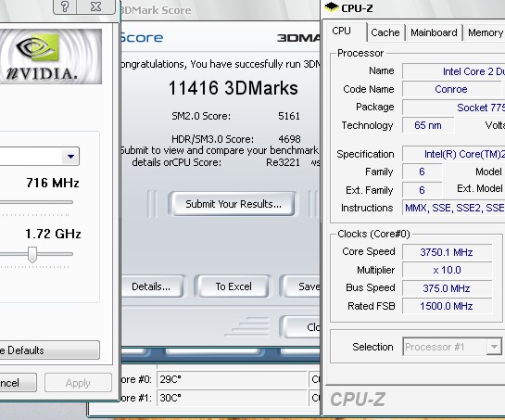
Task: Click the 716 MHz core clock slider track
Action: pos(36,202)
